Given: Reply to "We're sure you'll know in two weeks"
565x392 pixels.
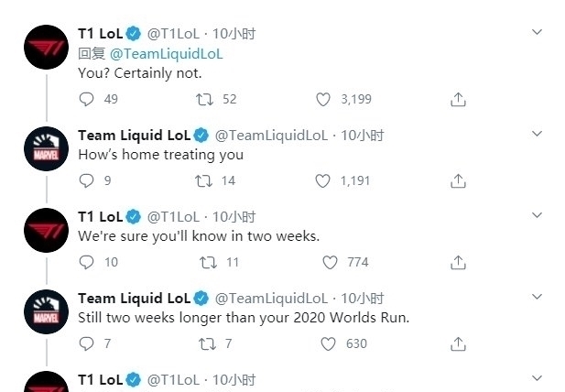Looking at the screenshot, I should tap(86, 262).
